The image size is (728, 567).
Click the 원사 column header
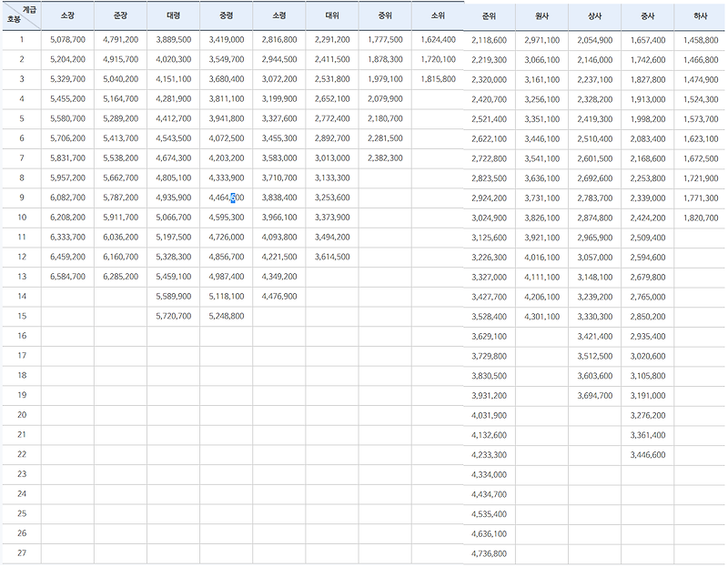coord(542,16)
